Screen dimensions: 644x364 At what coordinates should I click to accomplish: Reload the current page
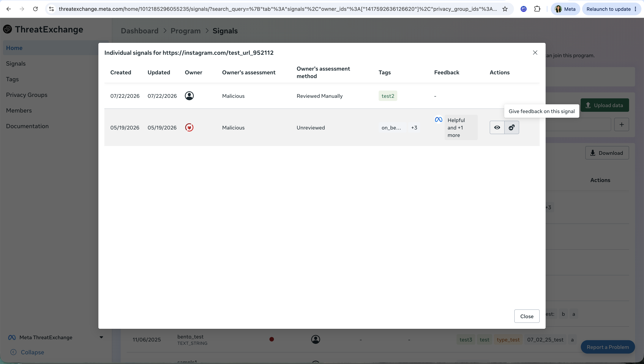pyautogui.click(x=36, y=9)
